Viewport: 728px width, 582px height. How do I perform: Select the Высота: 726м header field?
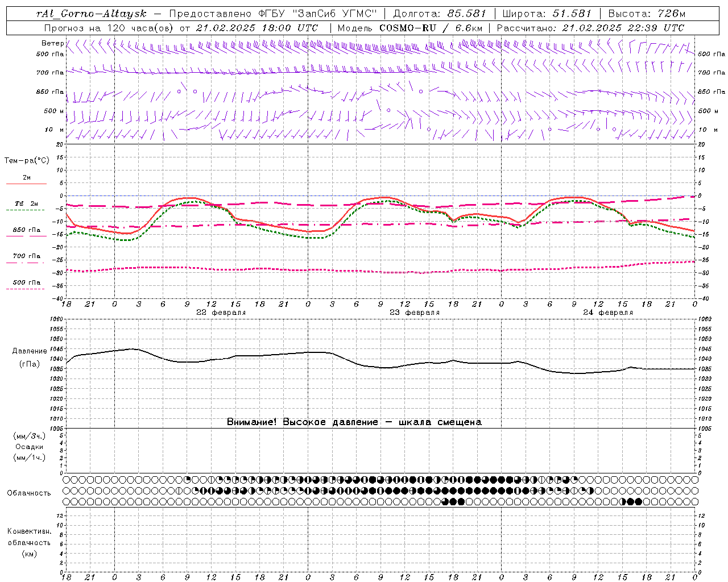[647, 14]
